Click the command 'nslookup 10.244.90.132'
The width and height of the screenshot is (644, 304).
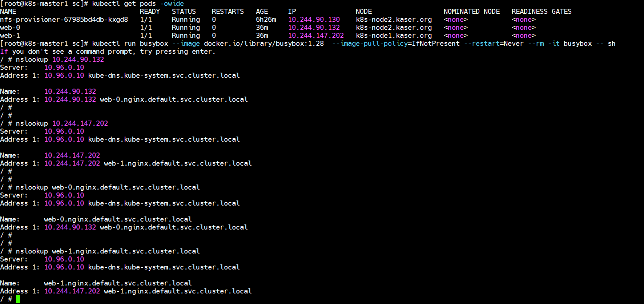coord(60,60)
